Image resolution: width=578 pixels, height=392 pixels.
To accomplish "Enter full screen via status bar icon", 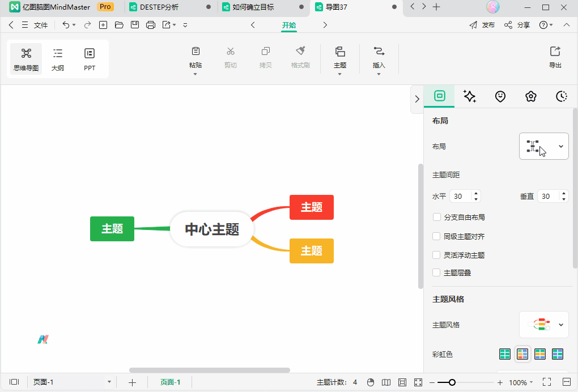I will (547, 382).
